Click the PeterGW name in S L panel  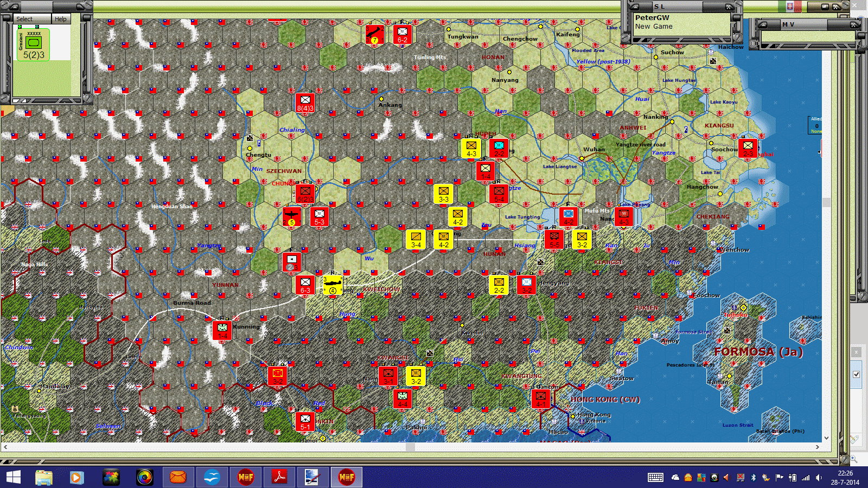coord(652,18)
